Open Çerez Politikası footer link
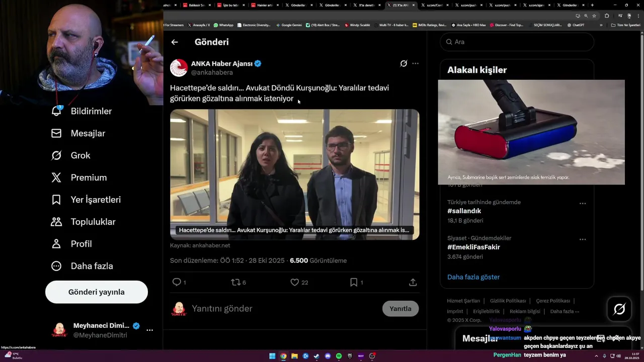This screenshot has height=362, width=644. pos(553,301)
